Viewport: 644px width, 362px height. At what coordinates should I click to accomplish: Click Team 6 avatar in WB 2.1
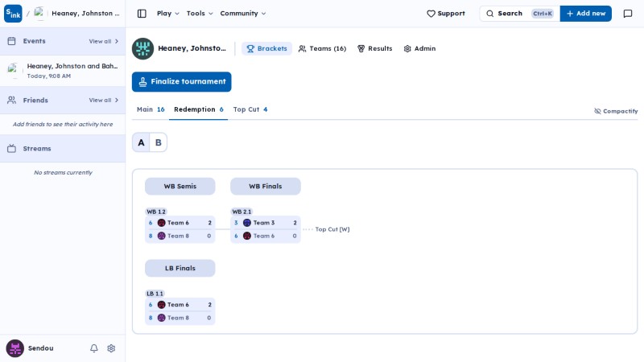pyautogui.click(x=247, y=236)
